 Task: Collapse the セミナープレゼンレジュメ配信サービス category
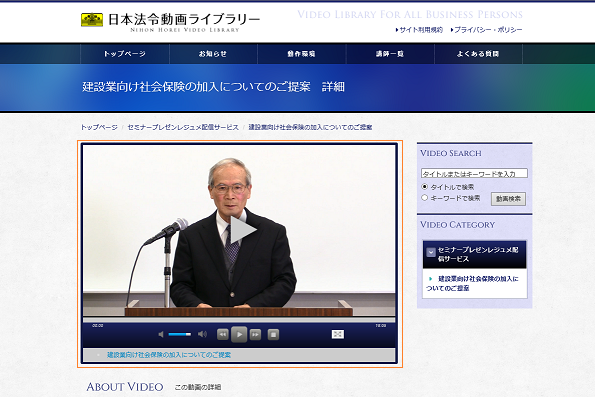431,252
